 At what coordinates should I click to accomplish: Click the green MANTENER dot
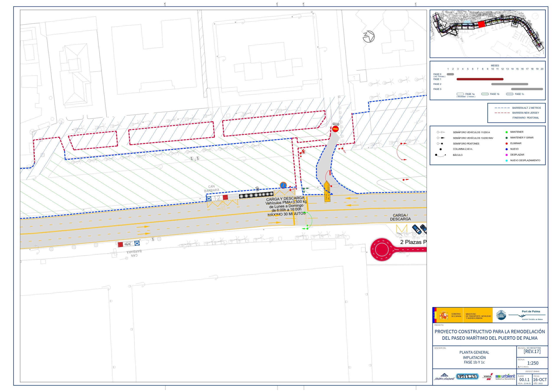tap(506, 132)
